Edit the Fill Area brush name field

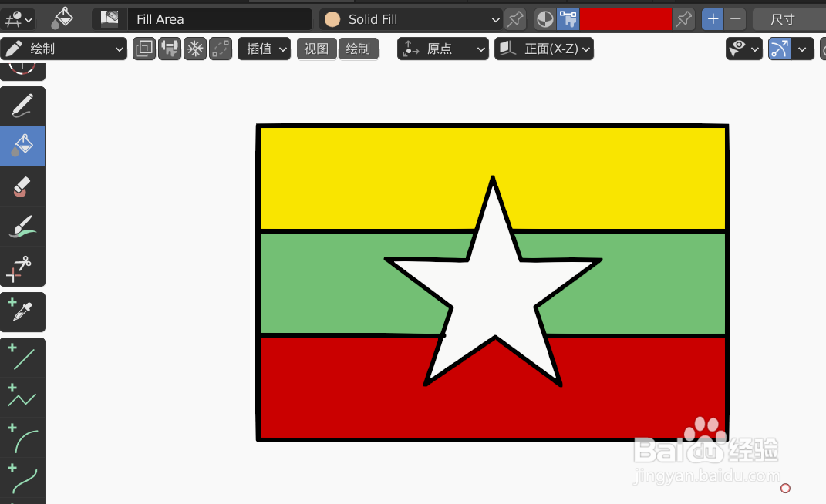click(x=220, y=19)
